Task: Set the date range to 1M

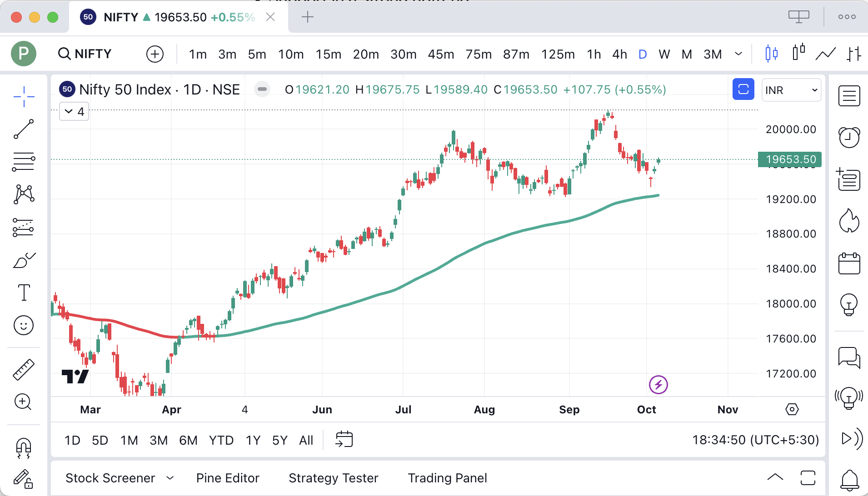Action: point(129,440)
